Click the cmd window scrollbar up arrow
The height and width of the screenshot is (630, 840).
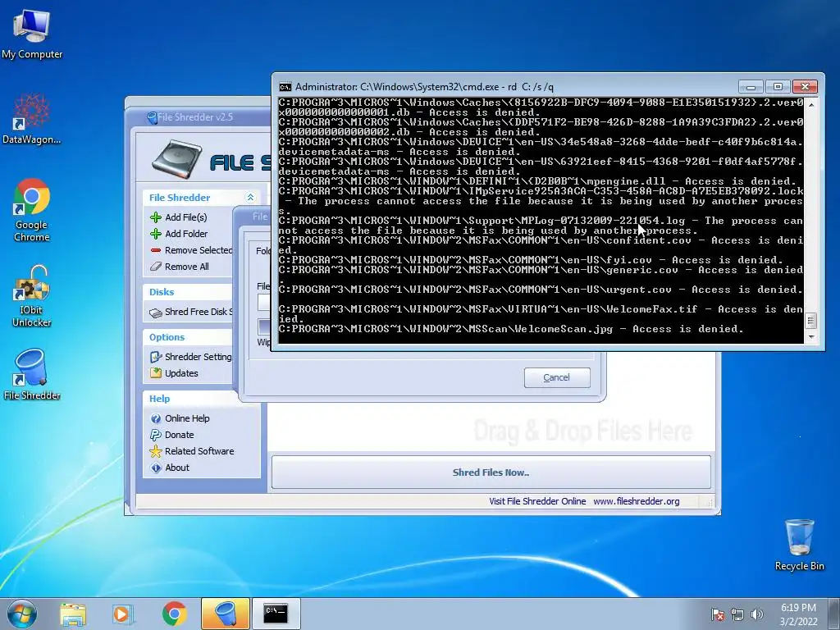[810, 104]
